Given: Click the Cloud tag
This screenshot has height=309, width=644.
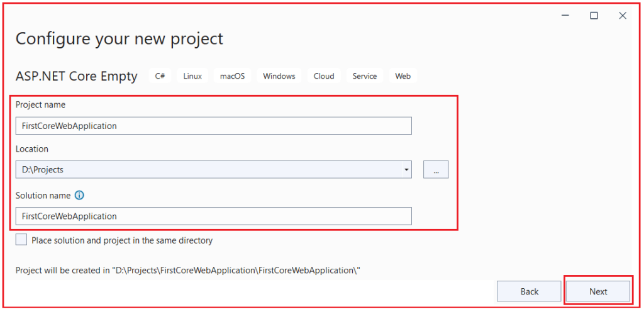Looking at the screenshot, I should 324,76.
